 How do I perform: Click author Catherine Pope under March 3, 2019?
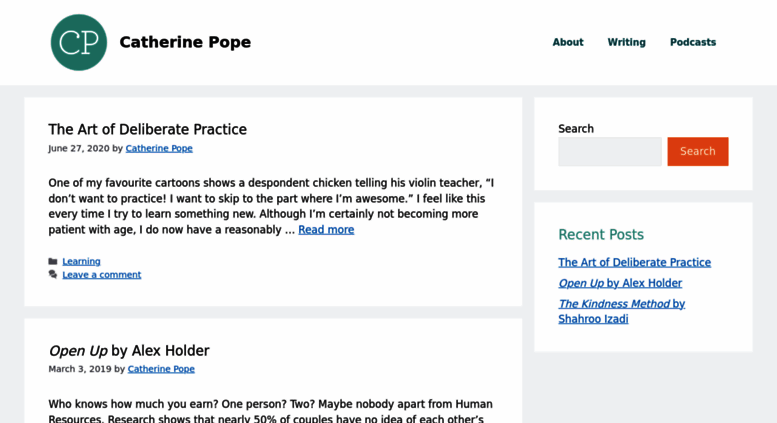coord(161,369)
